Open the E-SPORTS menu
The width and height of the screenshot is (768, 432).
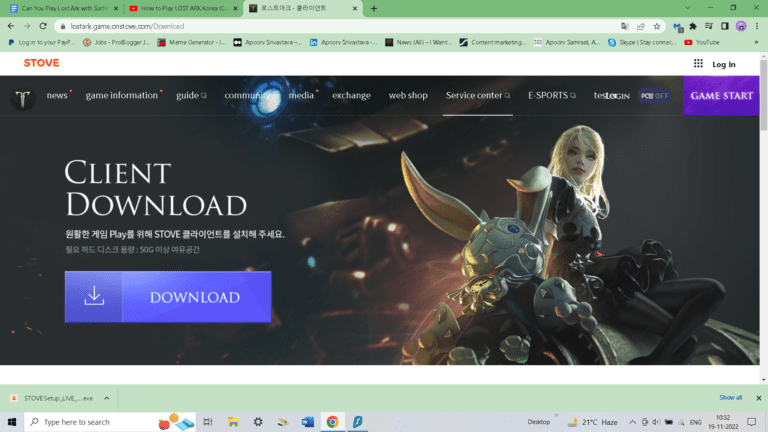click(552, 96)
